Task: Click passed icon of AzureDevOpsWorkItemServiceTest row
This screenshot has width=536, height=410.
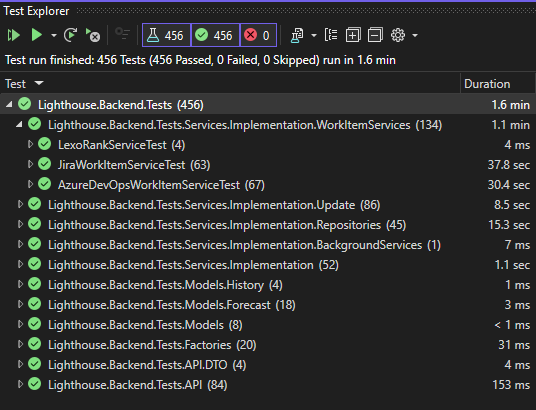Action: pyautogui.click(x=44, y=184)
